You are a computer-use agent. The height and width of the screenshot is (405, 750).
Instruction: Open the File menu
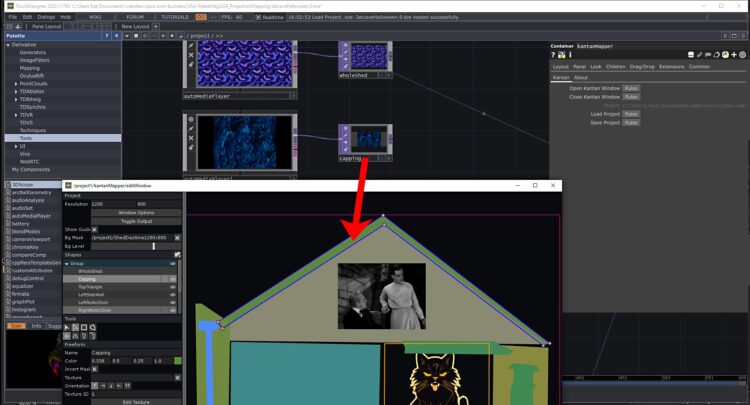(x=12, y=17)
